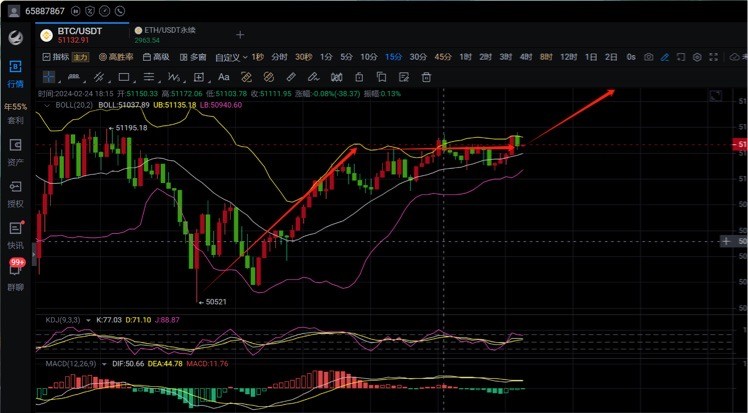Select the 分时 time-sharing view

(x=280, y=57)
